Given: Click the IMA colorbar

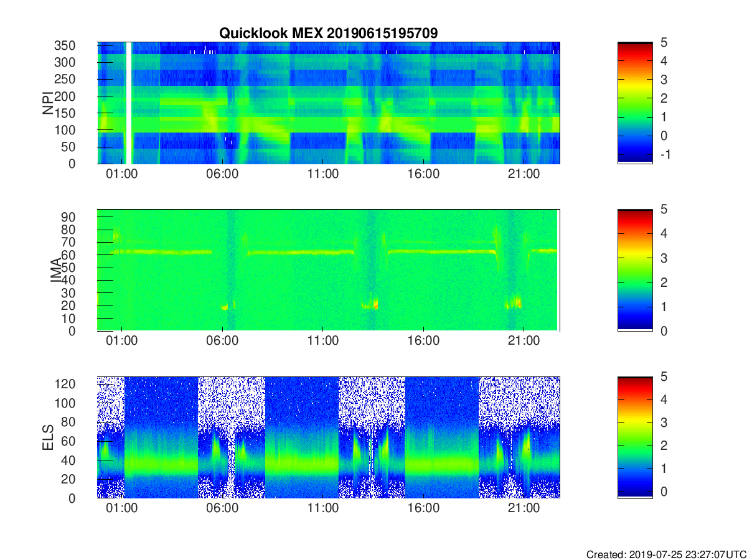Looking at the screenshot, I should (635, 270).
